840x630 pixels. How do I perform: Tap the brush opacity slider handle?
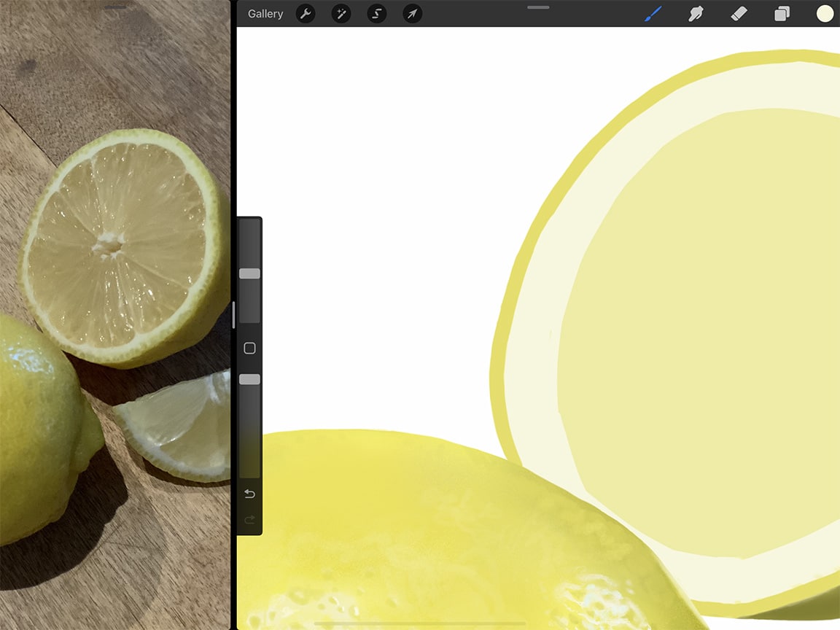(x=249, y=378)
